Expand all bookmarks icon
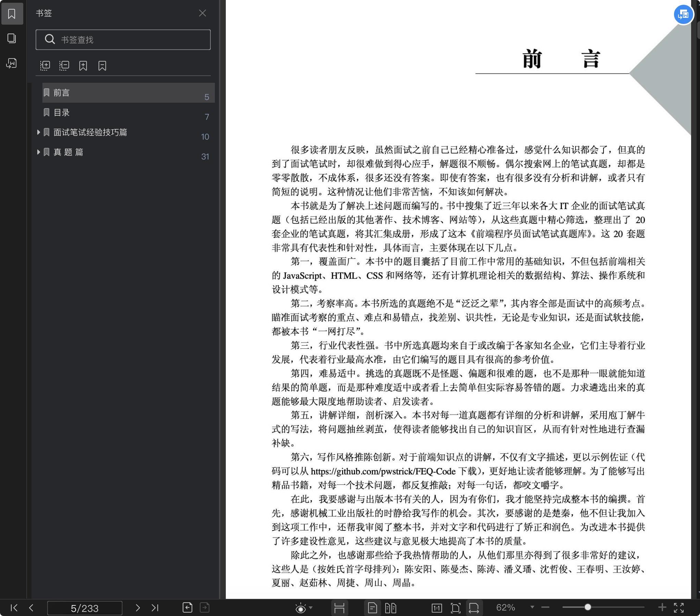The image size is (700, 616). click(x=45, y=65)
